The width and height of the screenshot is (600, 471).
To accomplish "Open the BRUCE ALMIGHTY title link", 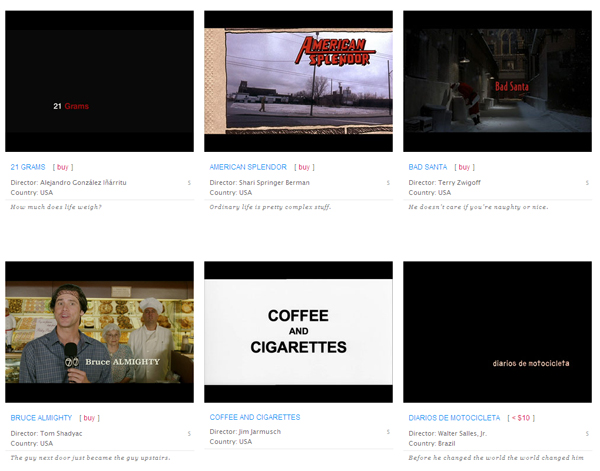I will (40, 418).
